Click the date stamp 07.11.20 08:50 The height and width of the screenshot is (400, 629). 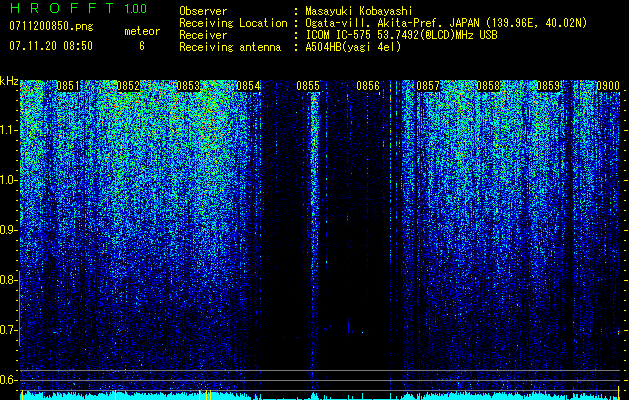click(51, 46)
